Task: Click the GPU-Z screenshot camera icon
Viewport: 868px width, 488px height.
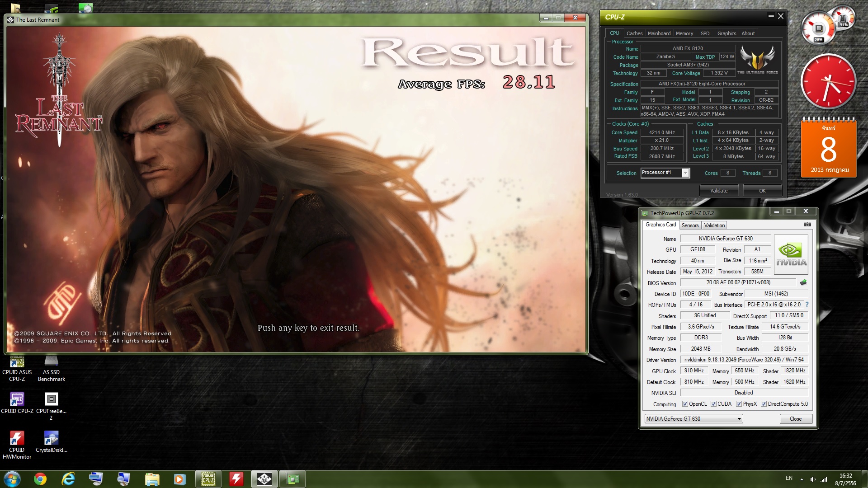Action: [x=807, y=225]
